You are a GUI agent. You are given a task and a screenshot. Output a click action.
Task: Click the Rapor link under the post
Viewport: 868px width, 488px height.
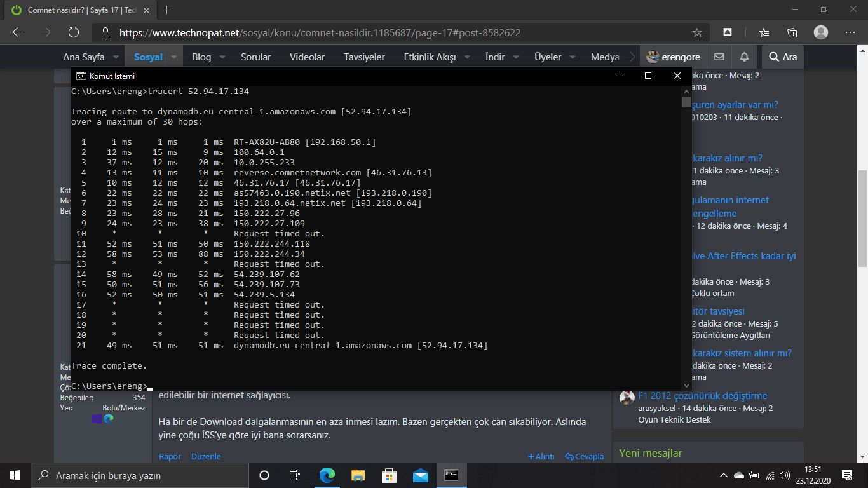point(170,456)
